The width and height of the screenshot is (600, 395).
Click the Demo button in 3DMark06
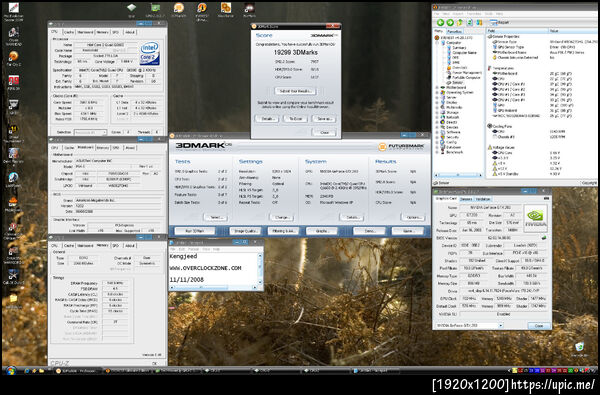369,231
